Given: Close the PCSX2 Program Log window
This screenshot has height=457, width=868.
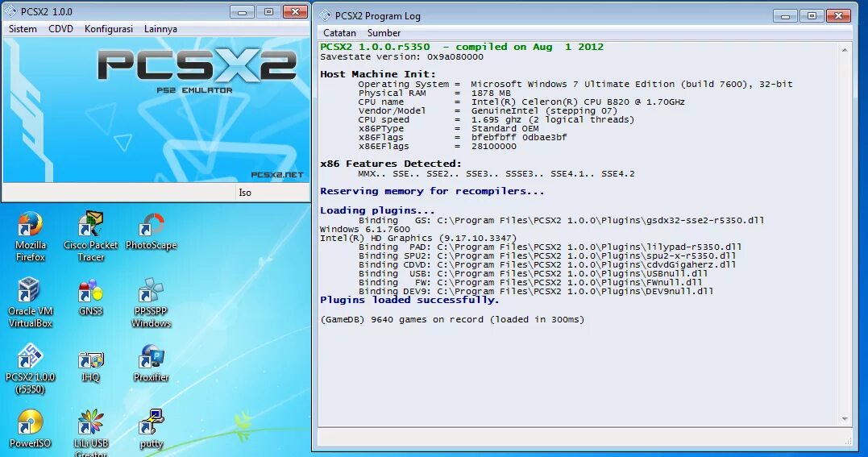Looking at the screenshot, I should tap(838, 16).
